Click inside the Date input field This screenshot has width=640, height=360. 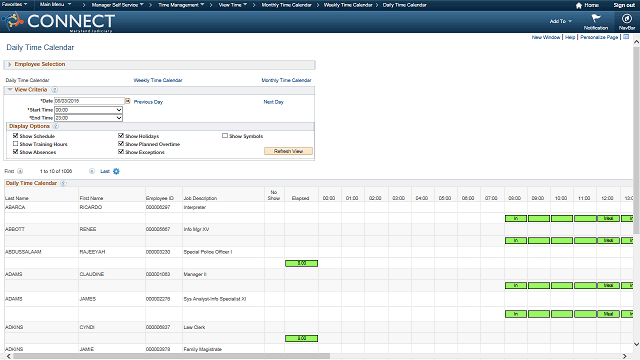(x=89, y=101)
